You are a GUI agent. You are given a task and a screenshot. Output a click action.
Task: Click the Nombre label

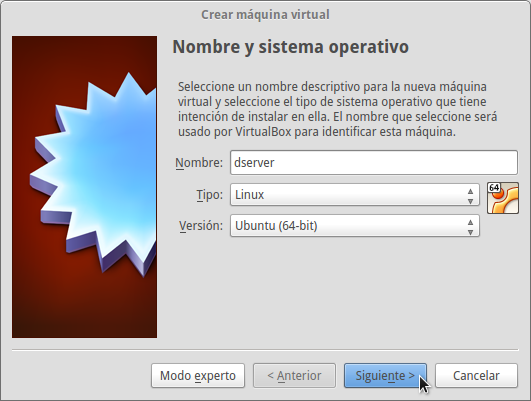pyautogui.click(x=199, y=163)
